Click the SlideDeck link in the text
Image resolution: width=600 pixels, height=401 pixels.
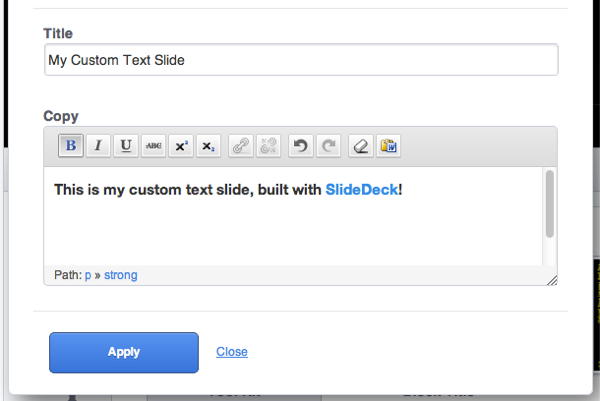pyautogui.click(x=362, y=190)
